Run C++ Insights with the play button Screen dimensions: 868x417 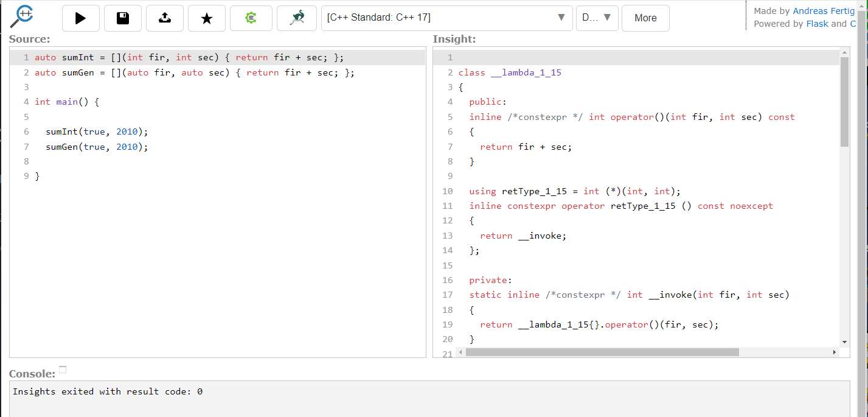(x=80, y=18)
